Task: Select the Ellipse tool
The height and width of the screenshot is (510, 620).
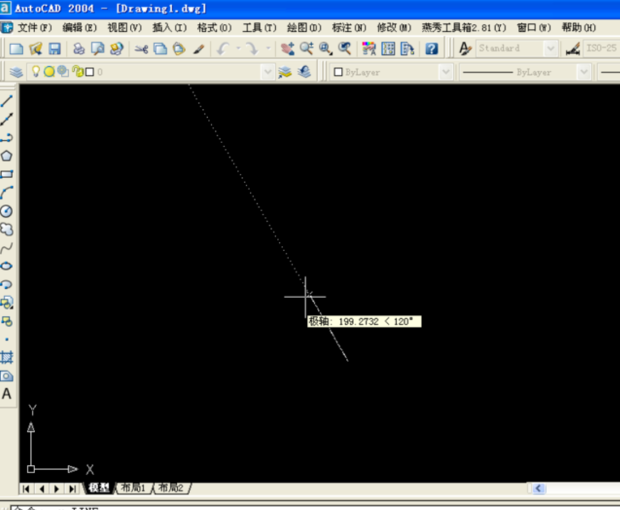Action: point(7,266)
